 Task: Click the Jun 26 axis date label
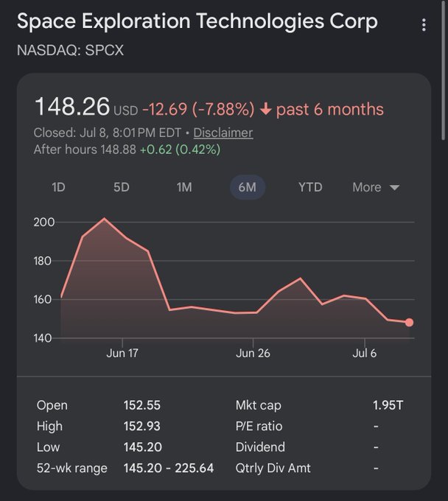(x=253, y=354)
